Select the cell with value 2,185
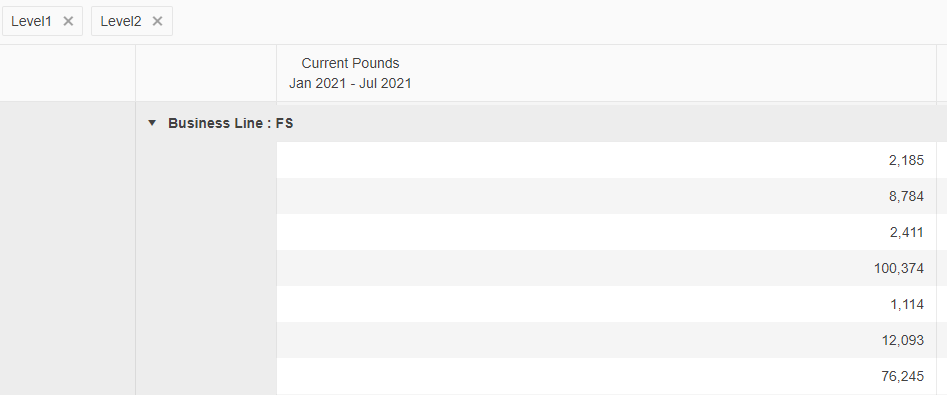 click(606, 160)
